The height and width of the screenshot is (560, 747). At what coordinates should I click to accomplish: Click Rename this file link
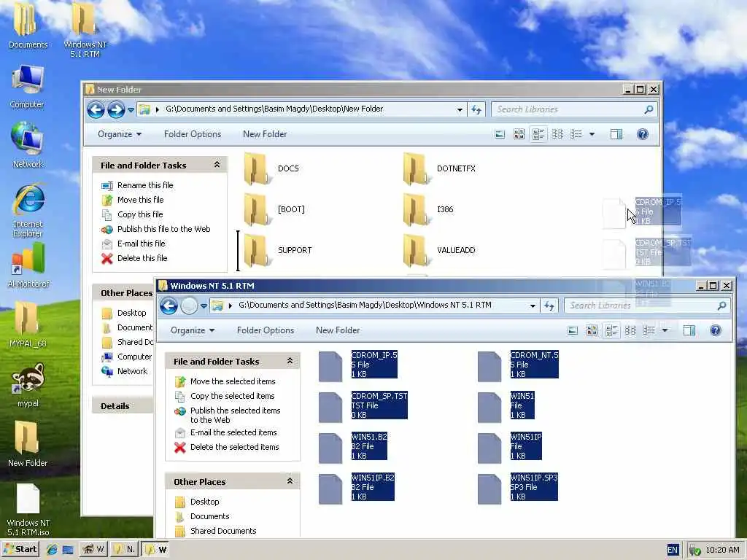[145, 185]
